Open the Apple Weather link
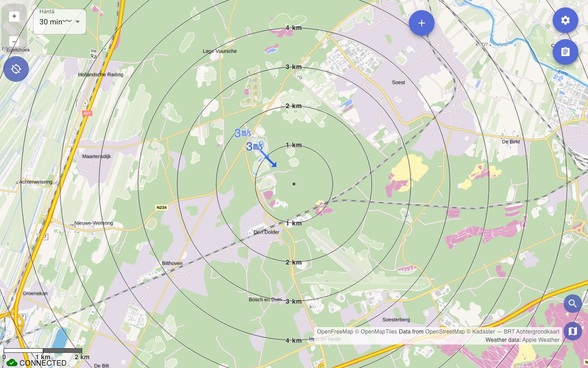Image resolution: width=588 pixels, height=368 pixels. (x=541, y=340)
